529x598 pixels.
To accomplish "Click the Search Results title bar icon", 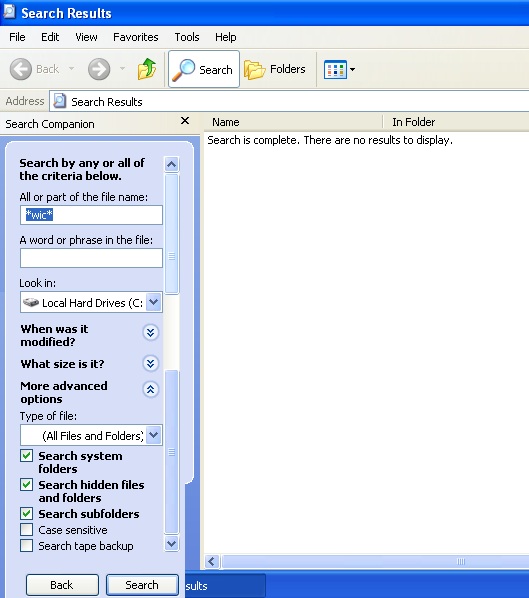I will (9, 12).
